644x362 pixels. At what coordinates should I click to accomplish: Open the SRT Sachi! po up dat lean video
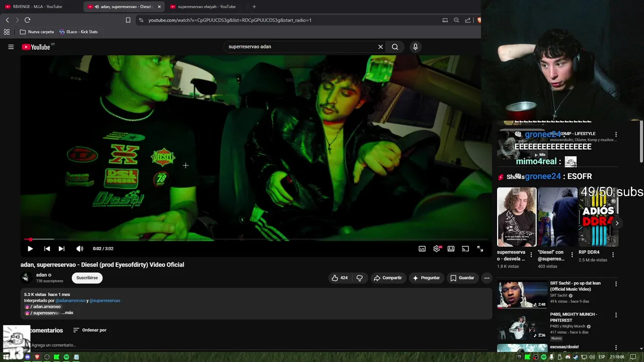tap(522, 294)
